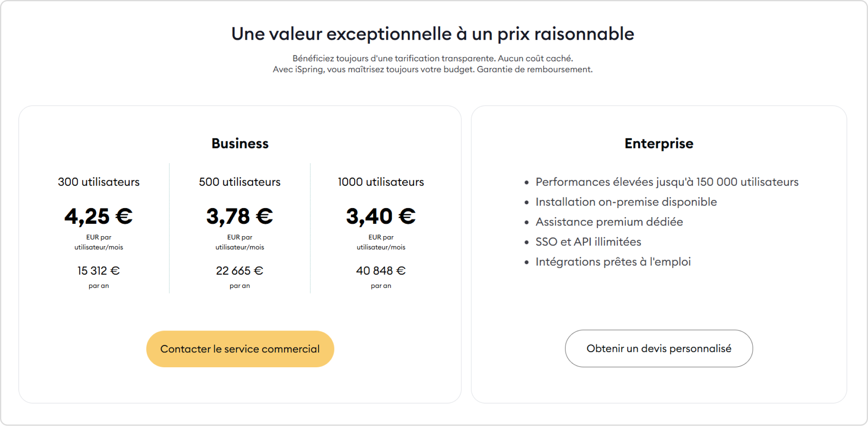Click the Une valeur exceptionnelle page title
The height and width of the screenshot is (426, 868).
coord(433,34)
